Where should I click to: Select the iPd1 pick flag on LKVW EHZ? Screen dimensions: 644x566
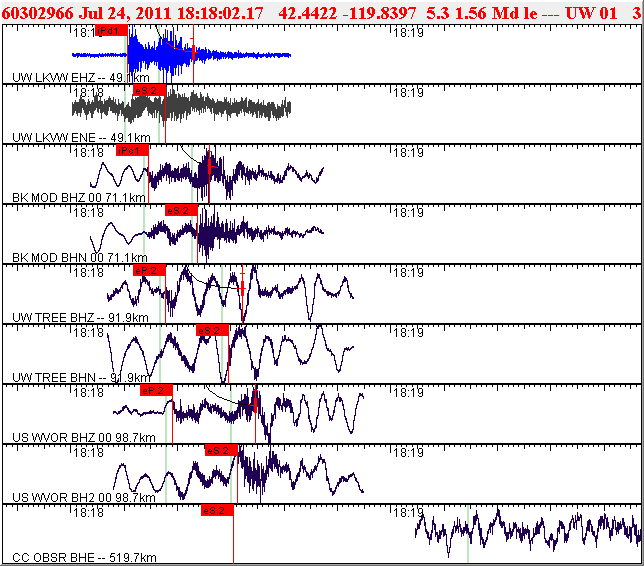pyautogui.click(x=111, y=30)
